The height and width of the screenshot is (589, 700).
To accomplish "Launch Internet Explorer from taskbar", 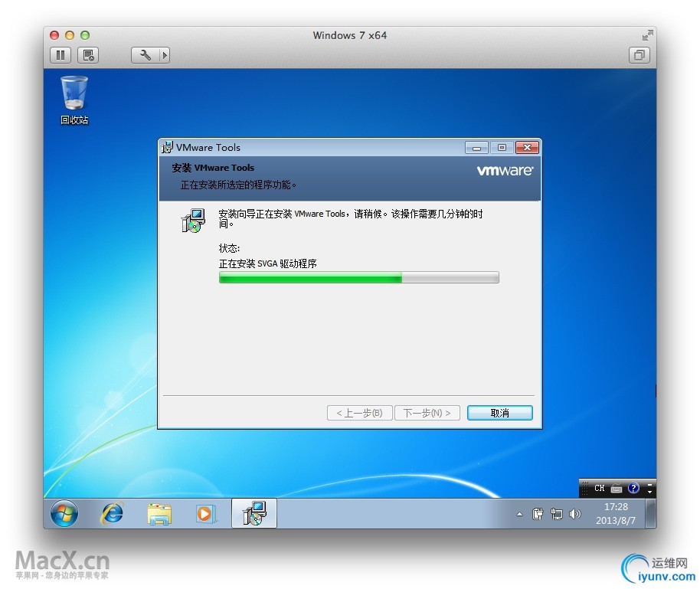I will 112,513.
